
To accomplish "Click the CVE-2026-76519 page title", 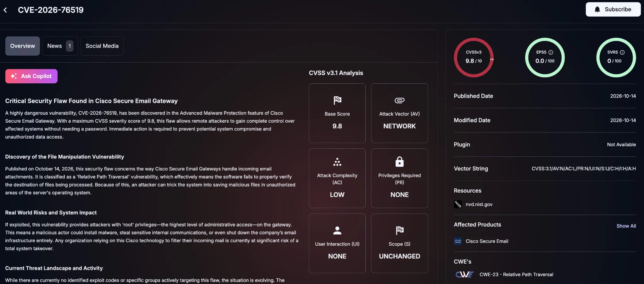I will coord(51,10).
